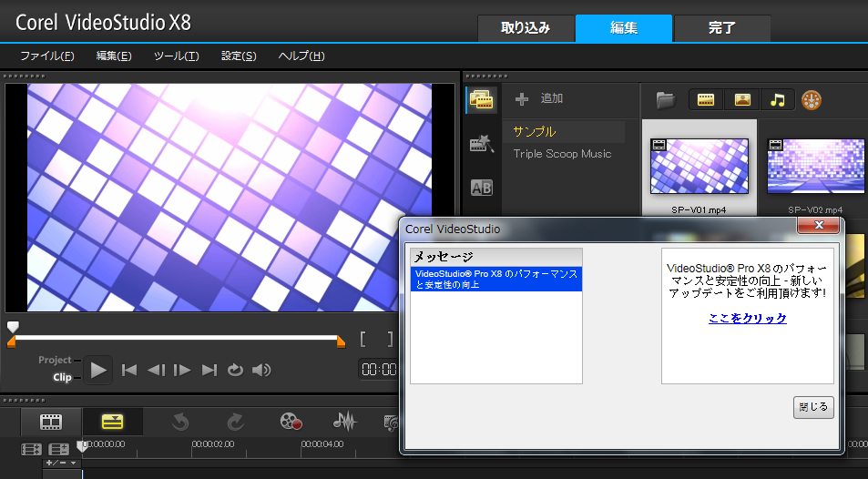Open the 編集(E) menu
The image size is (868, 479).
pyautogui.click(x=114, y=56)
